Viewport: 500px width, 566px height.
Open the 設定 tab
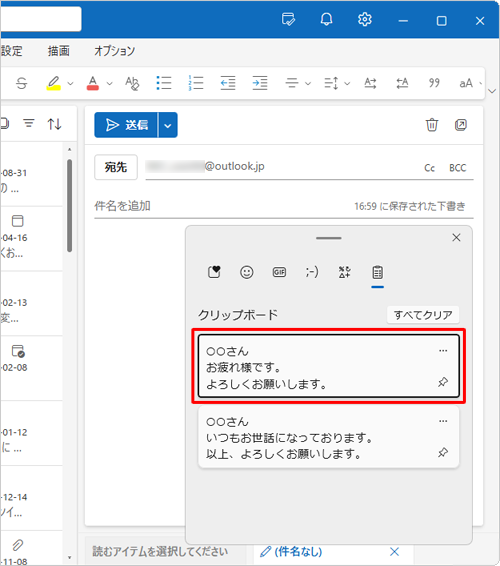click(x=11, y=51)
